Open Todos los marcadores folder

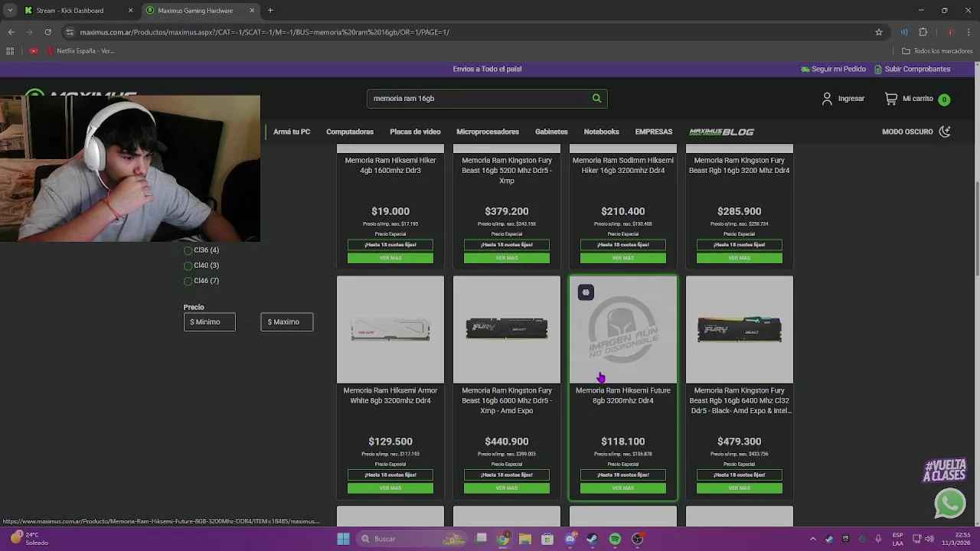tap(937, 51)
